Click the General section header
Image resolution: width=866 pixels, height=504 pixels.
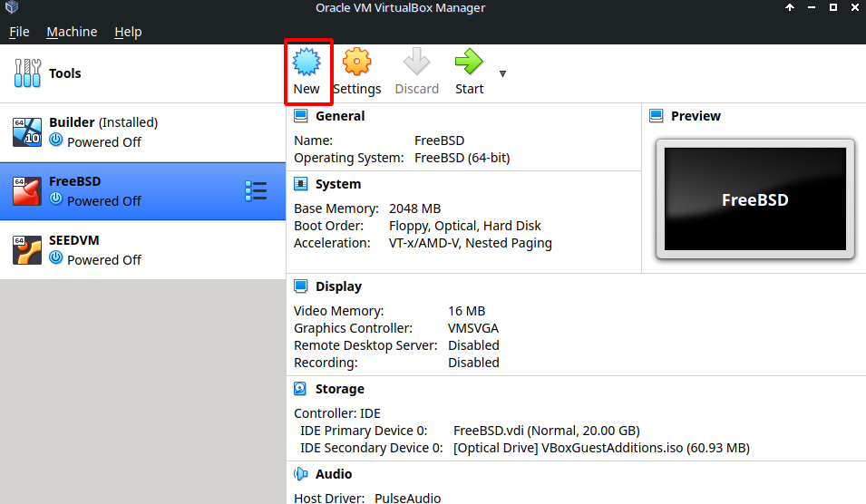340,116
